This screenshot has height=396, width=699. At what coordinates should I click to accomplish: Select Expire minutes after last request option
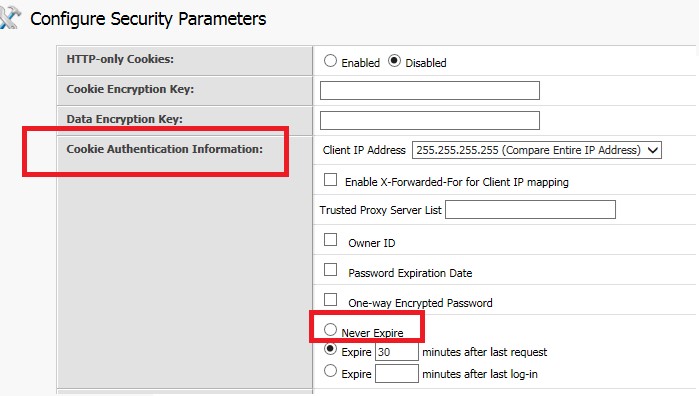pyautogui.click(x=330, y=349)
